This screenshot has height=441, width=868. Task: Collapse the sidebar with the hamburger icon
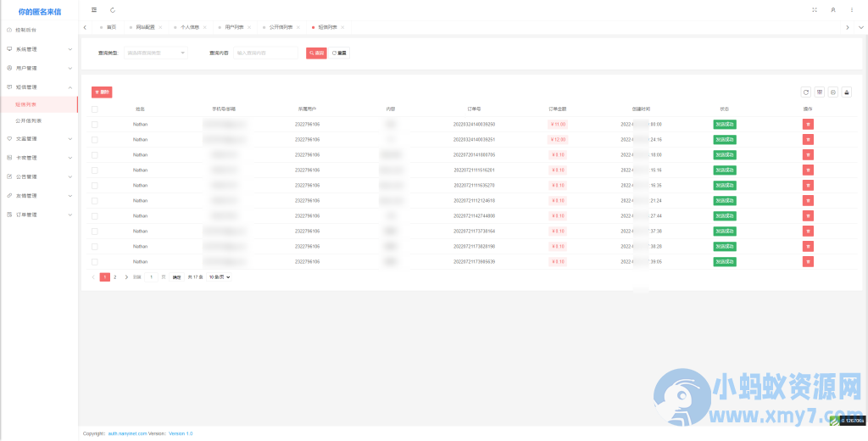pyautogui.click(x=94, y=10)
